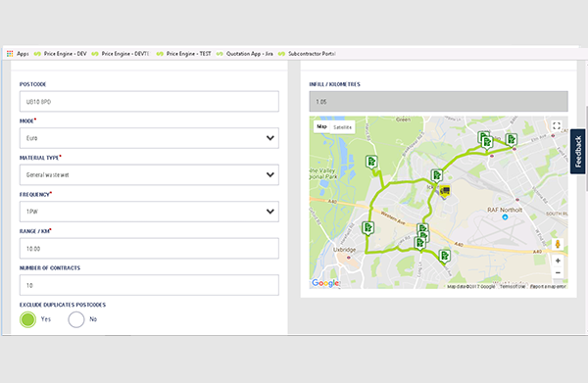The width and height of the screenshot is (588, 383).
Task: Click the easternmost green marker at the top right
Action: click(512, 140)
